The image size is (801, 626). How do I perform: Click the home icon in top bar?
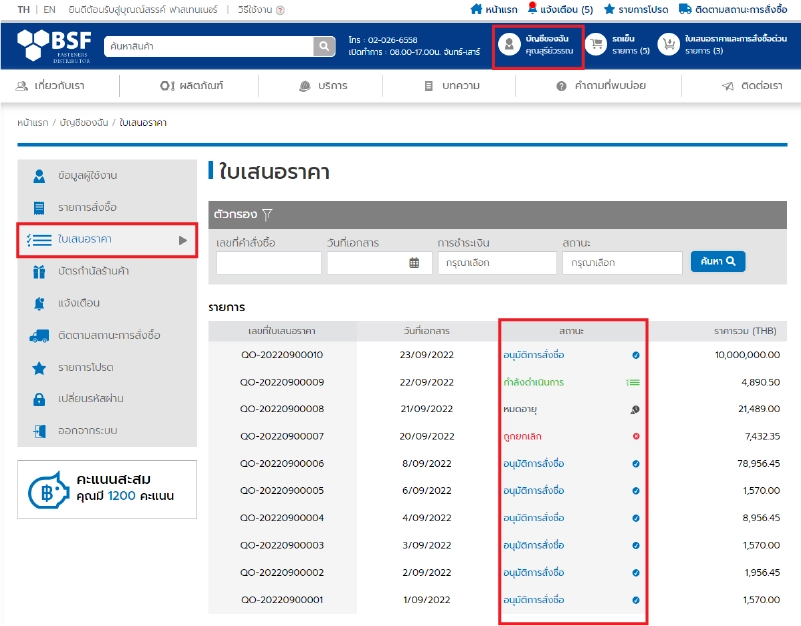click(x=477, y=9)
